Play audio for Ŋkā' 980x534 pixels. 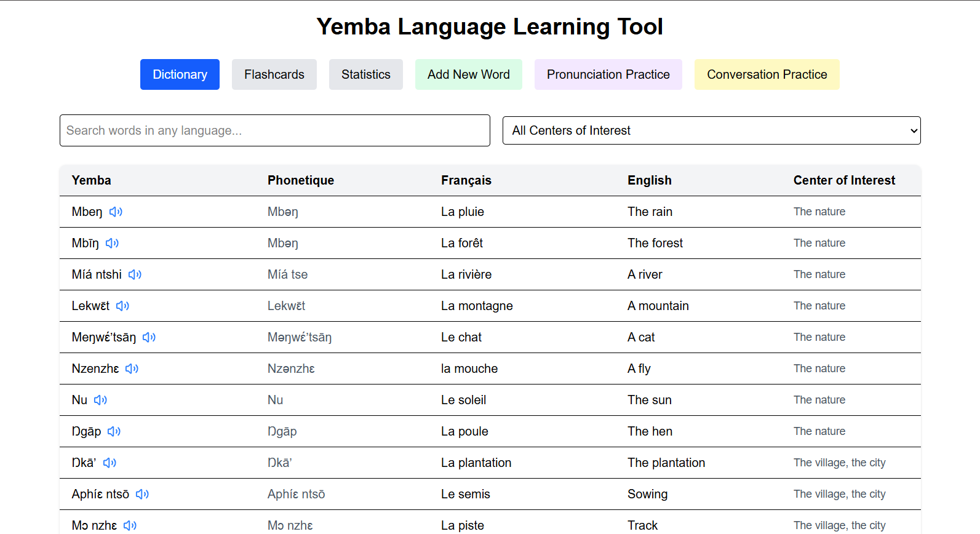(110, 463)
